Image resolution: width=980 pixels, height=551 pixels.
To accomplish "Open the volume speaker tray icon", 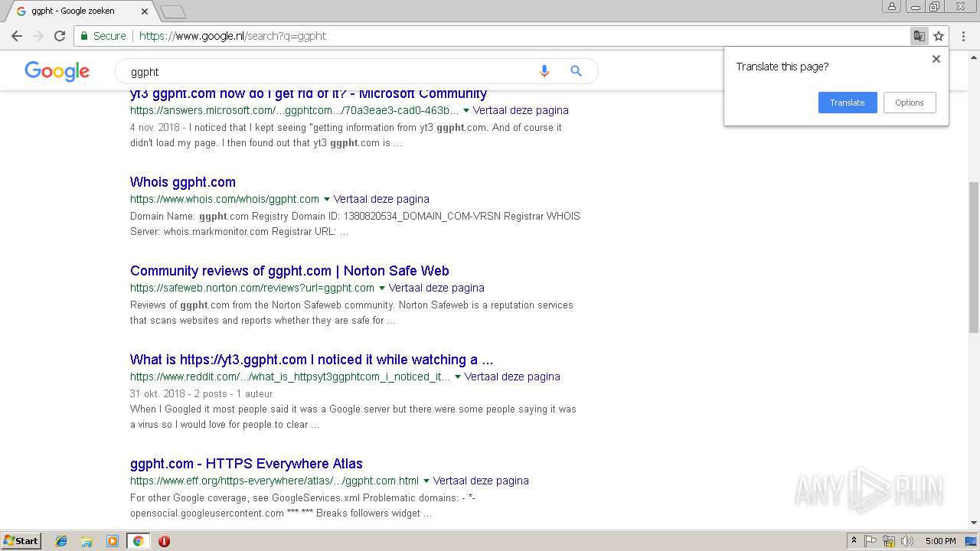I will pyautogui.click(x=907, y=541).
